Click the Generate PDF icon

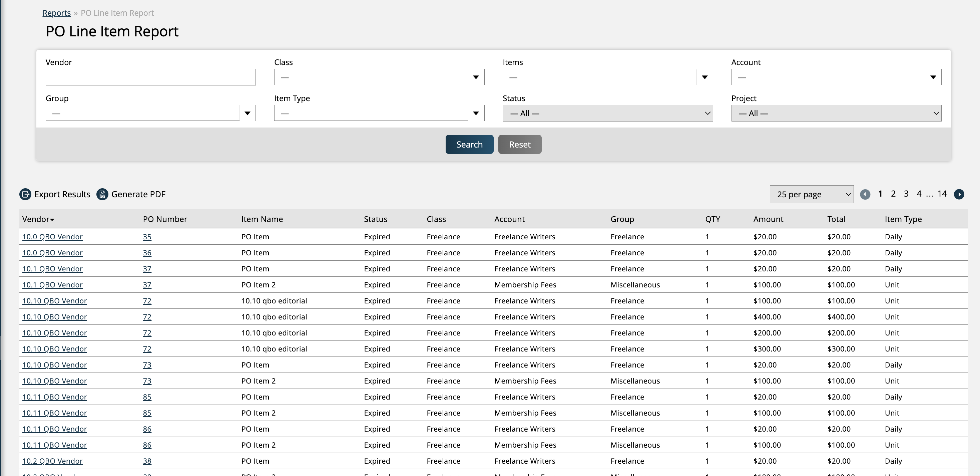[x=102, y=194]
